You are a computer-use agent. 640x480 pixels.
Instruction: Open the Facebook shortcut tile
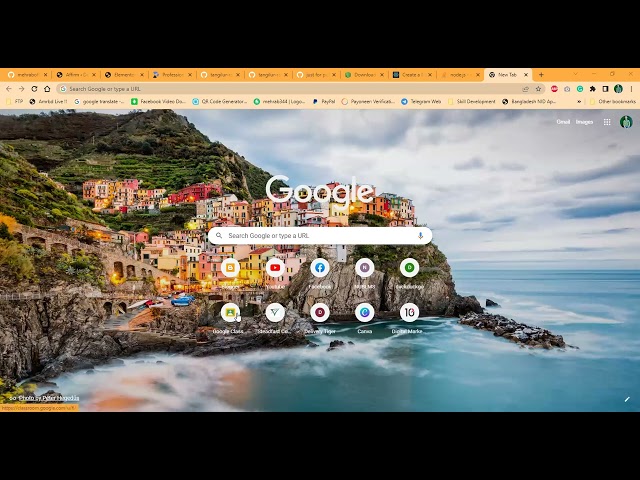coord(320,268)
